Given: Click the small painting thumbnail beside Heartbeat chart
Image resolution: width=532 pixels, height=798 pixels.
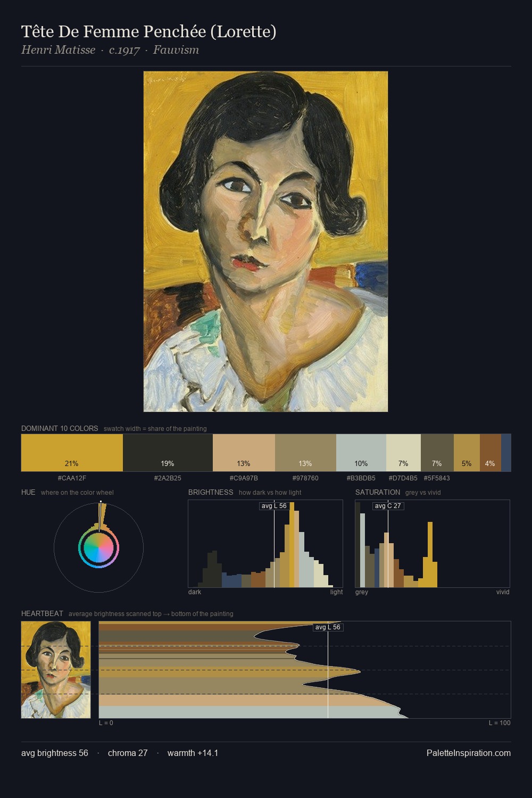Looking at the screenshot, I should coord(56,670).
